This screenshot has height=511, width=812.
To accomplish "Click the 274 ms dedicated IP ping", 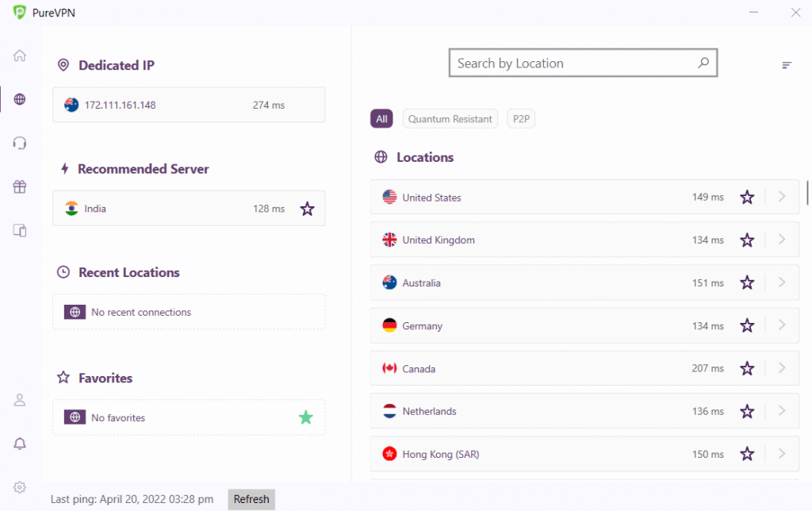I will coord(269,105).
